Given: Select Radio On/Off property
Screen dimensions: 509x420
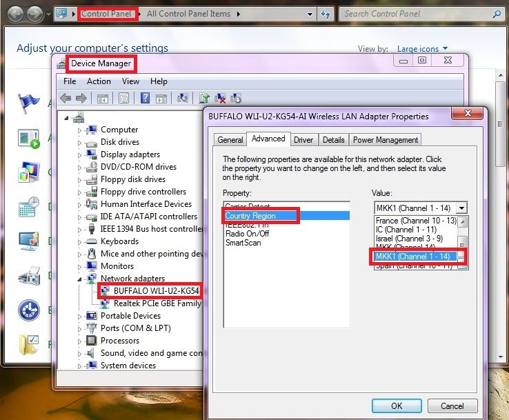Looking at the screenshot, I should [247, 234].
